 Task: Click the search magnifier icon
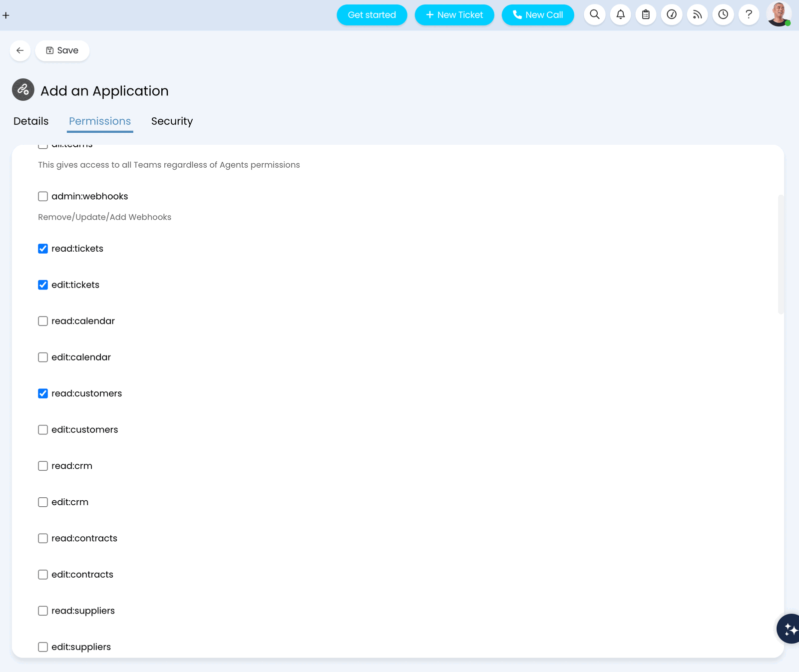(x=595, y=14)
